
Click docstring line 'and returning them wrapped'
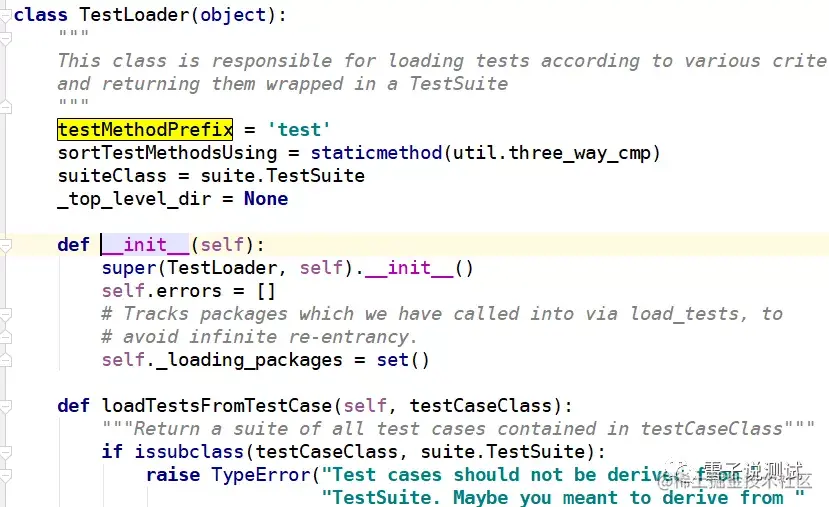(x=283, y=84)
